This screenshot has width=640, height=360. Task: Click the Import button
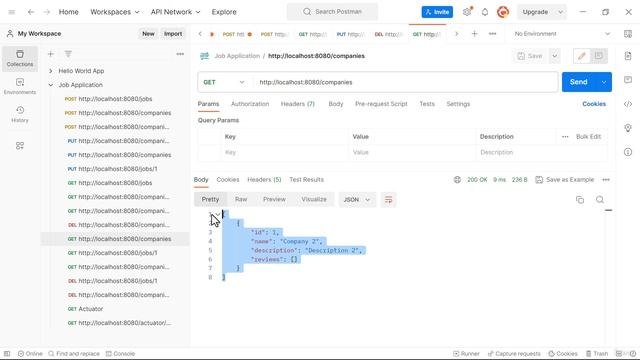[x=173, y=34]
